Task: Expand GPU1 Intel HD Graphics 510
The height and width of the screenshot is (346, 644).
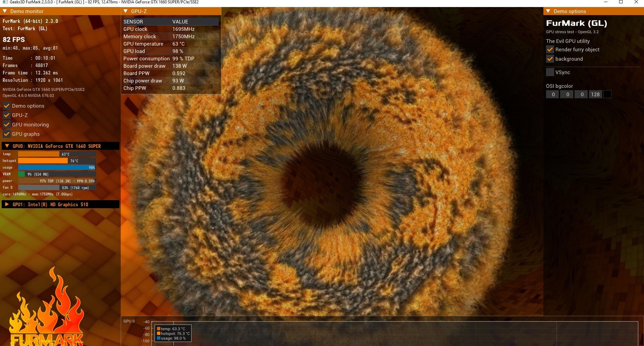Action: (x=7, y=204)
